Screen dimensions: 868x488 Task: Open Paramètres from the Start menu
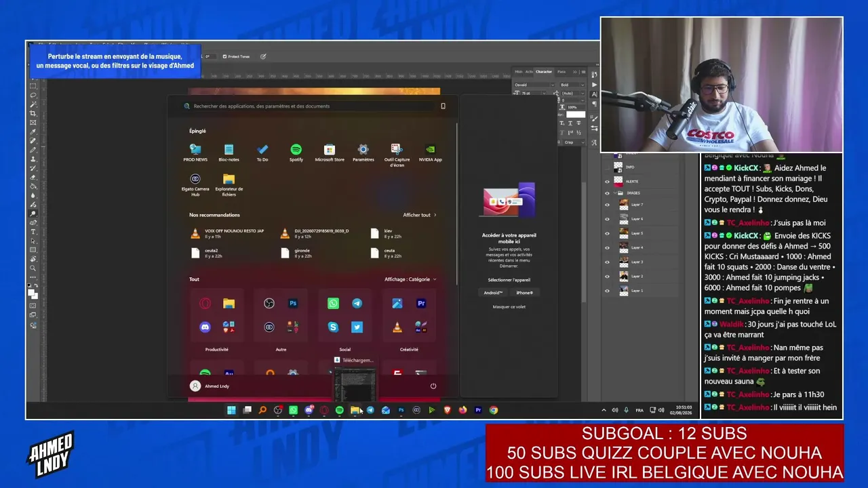coord(363,152)
